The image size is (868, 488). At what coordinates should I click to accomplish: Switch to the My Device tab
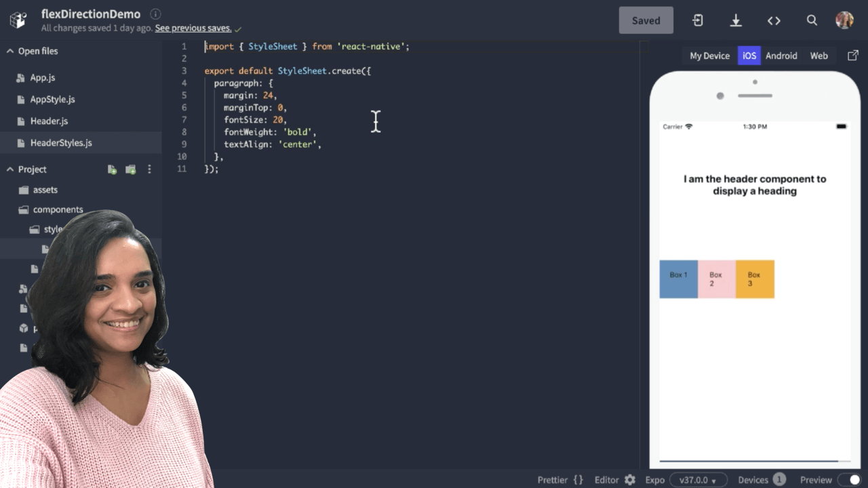[x=709, y=56]
